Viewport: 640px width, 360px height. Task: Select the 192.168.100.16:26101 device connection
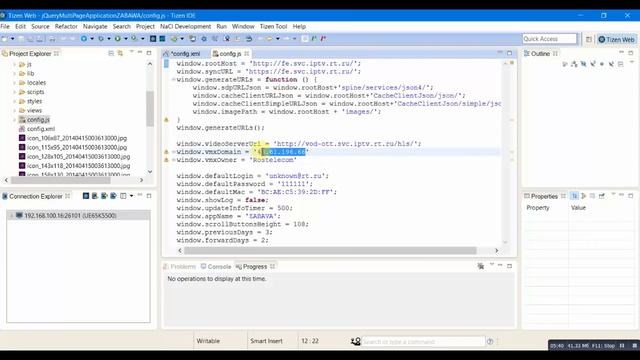pyautogui.click(x=70, y=216)
